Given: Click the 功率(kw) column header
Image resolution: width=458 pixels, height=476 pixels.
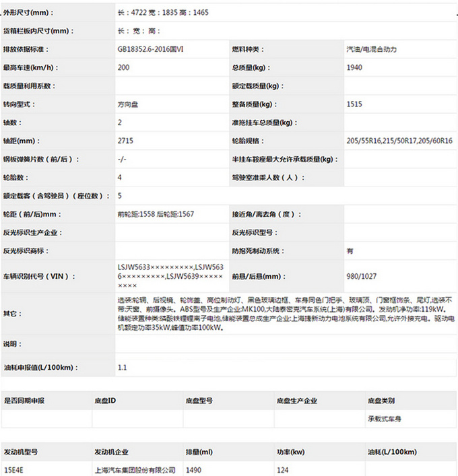Looking at the screenshot, I should (291, 452).
